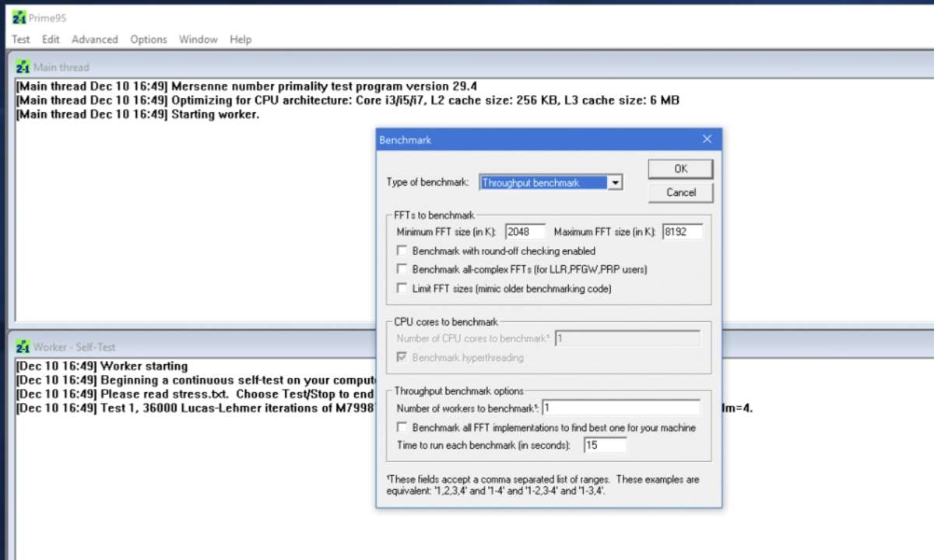Open the Edit menu
The image size is (934, 560).
click(x=51, y=39)
